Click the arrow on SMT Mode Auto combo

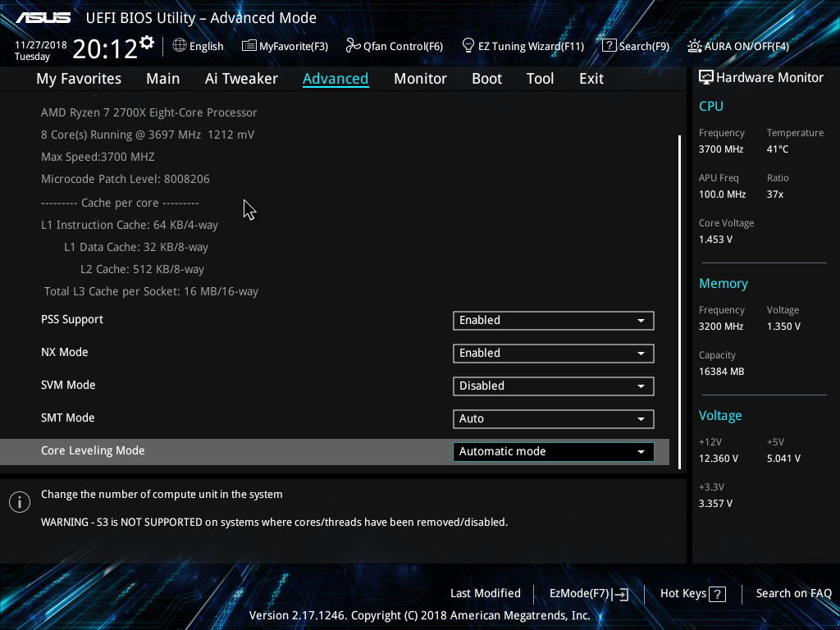click(x=641, y=419)
